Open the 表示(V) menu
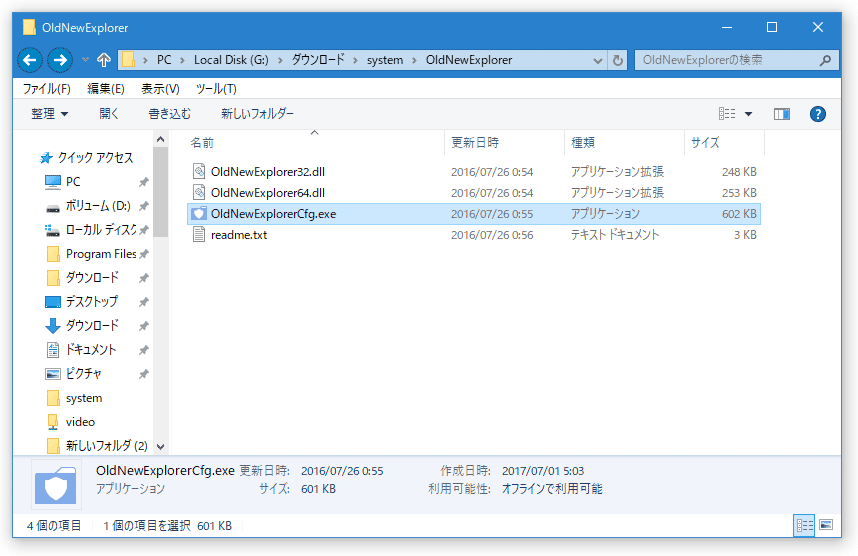Viewport: 858px width, 556px height. point(160,89)
